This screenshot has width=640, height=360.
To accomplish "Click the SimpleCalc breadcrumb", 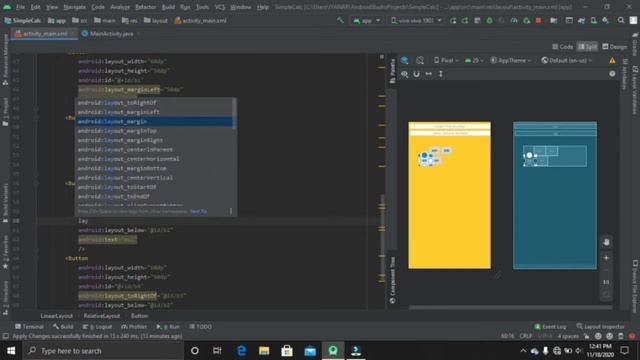I will [x=23, y=20].
